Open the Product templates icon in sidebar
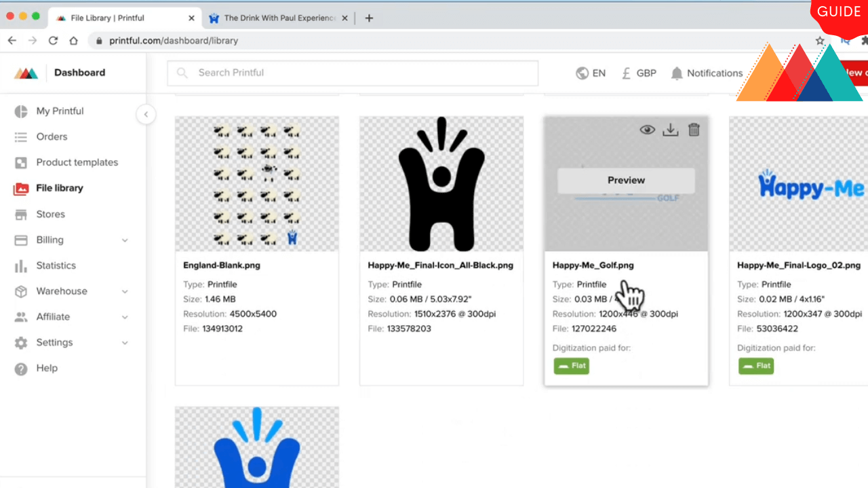 pyautogui.click(x=21, y=163)
